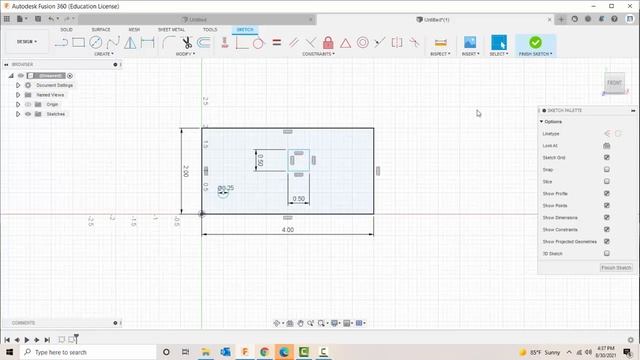Click the Finish Sketch button in Sketch Palette
The height and width of the screenshot is (360, 640).
pyautogui.click(x=616, y=268)
